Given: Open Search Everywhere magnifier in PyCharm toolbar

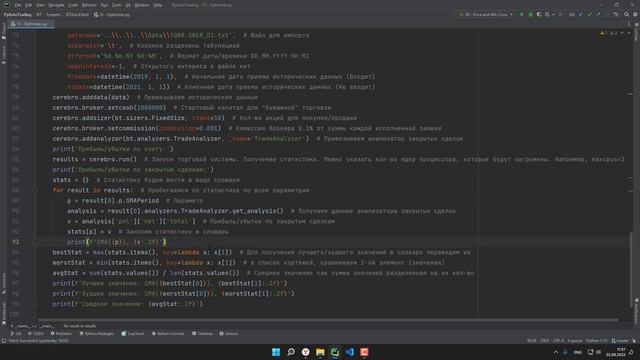Looking at the screenshot, I should (x=626, y=14).
